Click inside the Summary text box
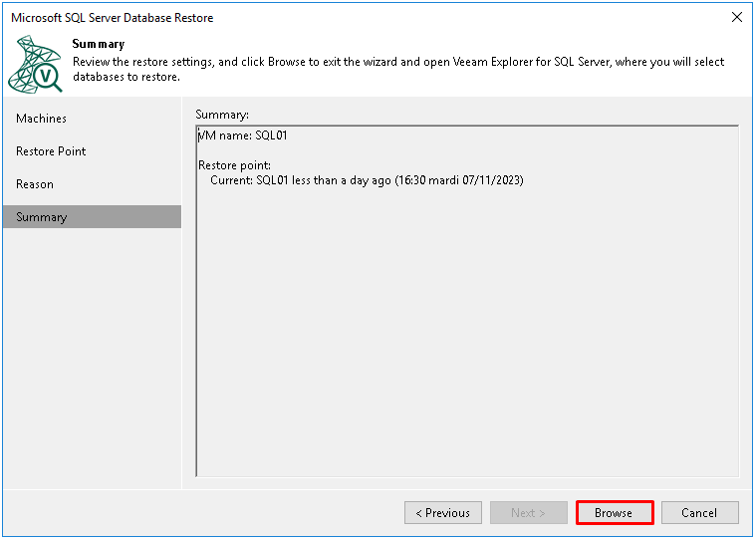This screenshot has height=539, width=756. (x=467, y=301)
